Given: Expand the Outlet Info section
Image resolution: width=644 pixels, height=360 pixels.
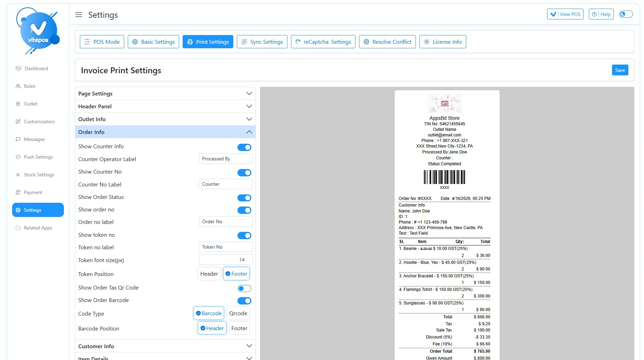Looking at the screenshot, I should [x=165, y=119].
